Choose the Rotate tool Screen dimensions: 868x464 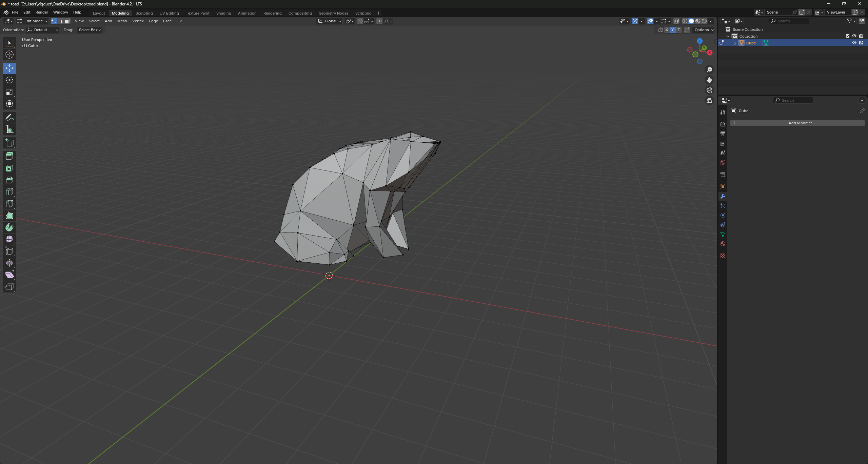point(9,80)
